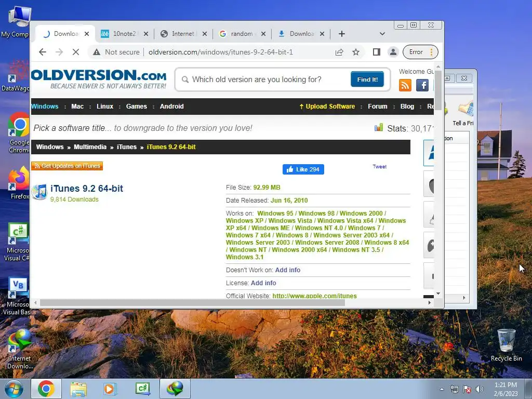The width and height of the screenshot is (532, 399).
Task: Click the Facebook Like 294 button
Action: (303, 169)
